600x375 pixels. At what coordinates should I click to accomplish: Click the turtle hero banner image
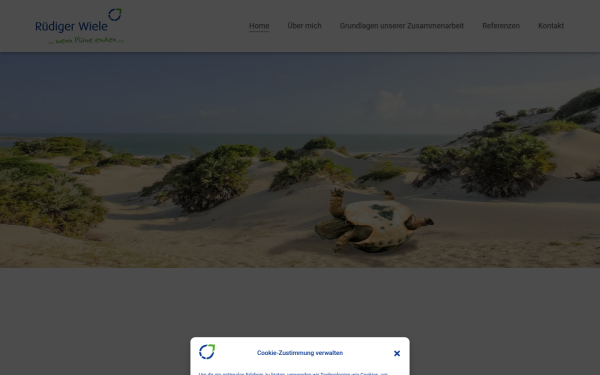tap(300, 160)
